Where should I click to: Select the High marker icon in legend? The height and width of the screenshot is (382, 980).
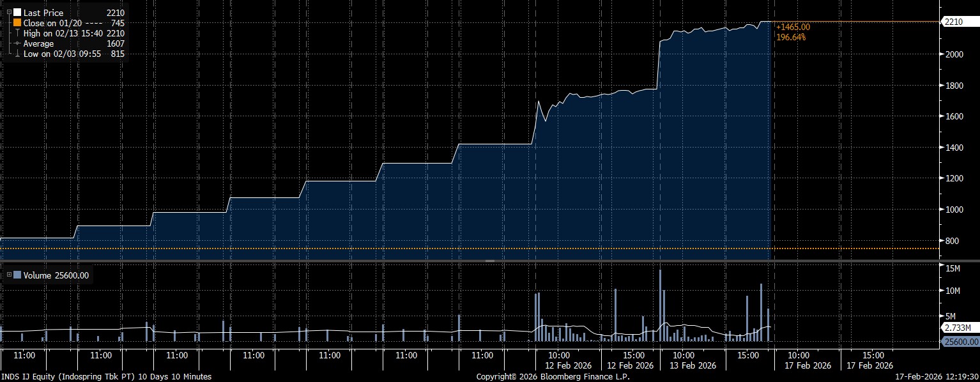[x=17, y=33]
